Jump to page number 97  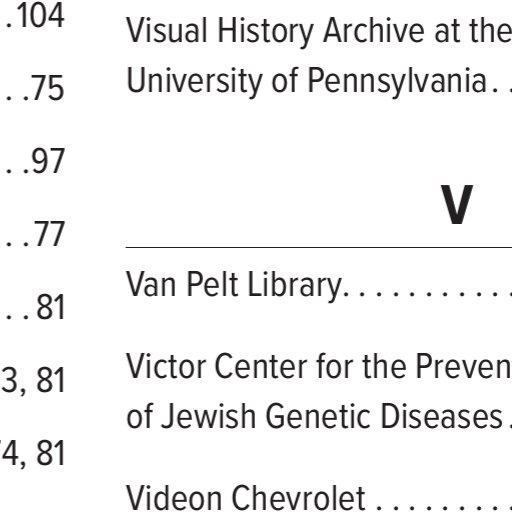47,162
